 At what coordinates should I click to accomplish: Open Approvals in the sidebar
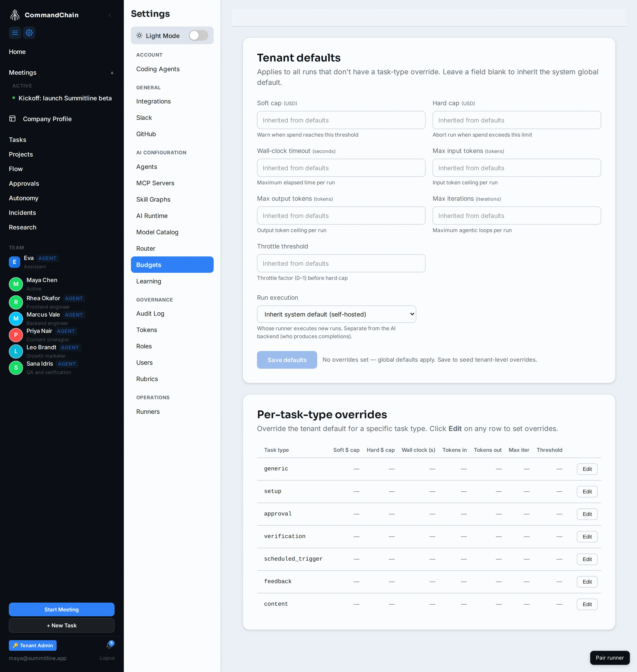point(24,184)
